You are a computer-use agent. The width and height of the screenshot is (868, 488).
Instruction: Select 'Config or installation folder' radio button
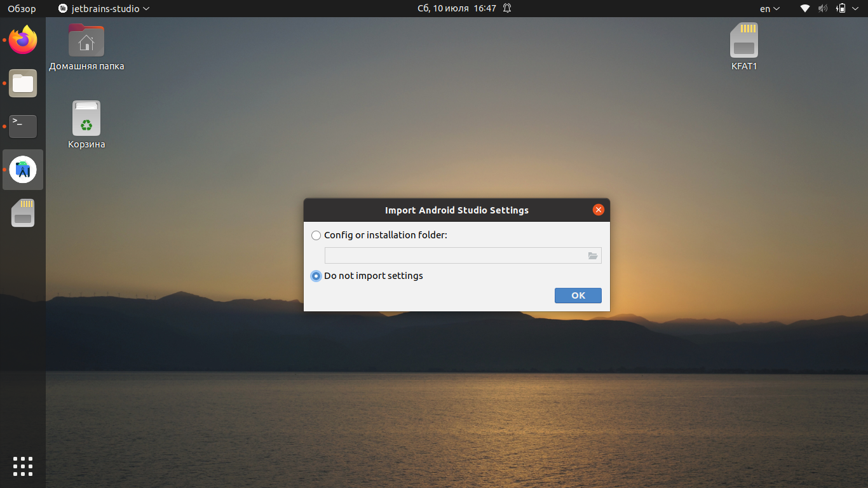[x=316, y=236]
